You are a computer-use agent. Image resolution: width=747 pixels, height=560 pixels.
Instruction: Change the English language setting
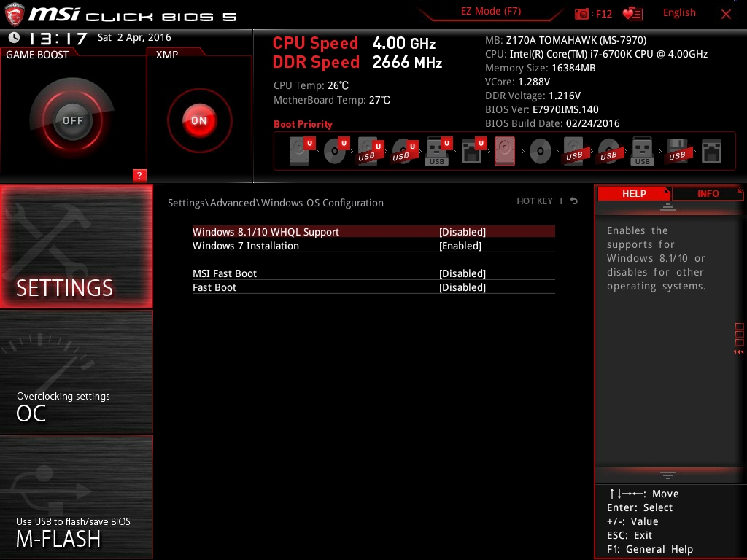(x=679, y=13)
